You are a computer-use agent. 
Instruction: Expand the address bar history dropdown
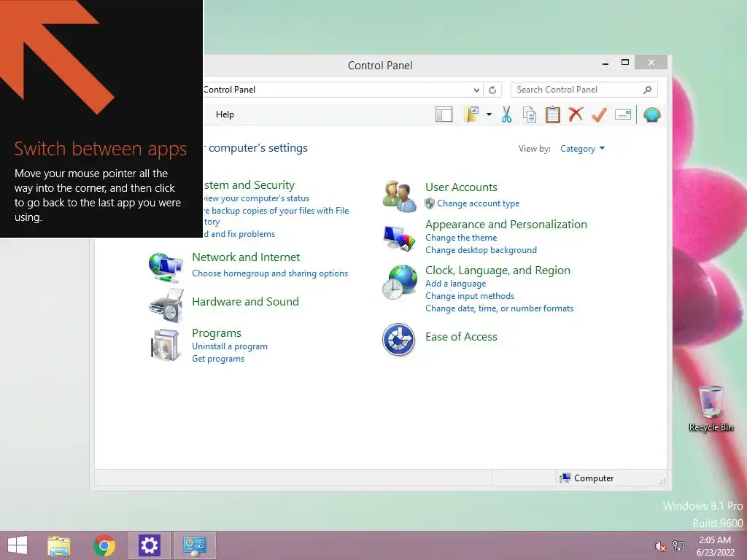pos(476,90)
